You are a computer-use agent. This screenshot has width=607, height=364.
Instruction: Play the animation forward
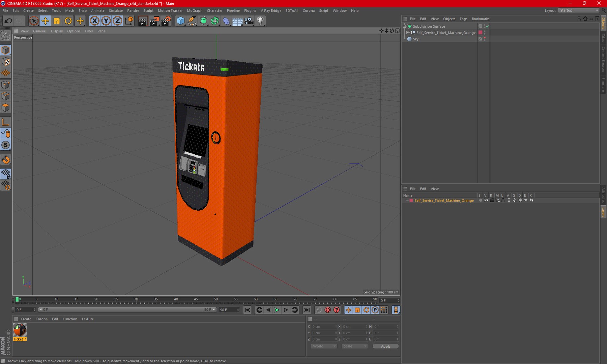(x=277, y=310)
